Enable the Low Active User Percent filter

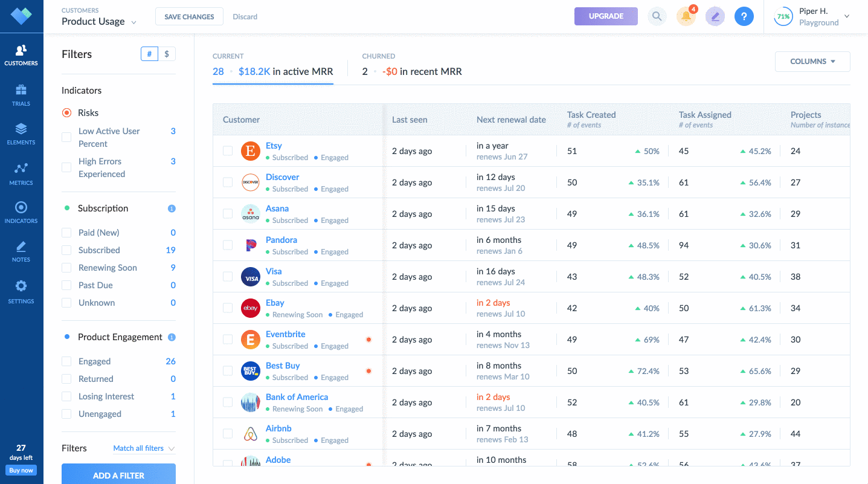tap(66, 137)
